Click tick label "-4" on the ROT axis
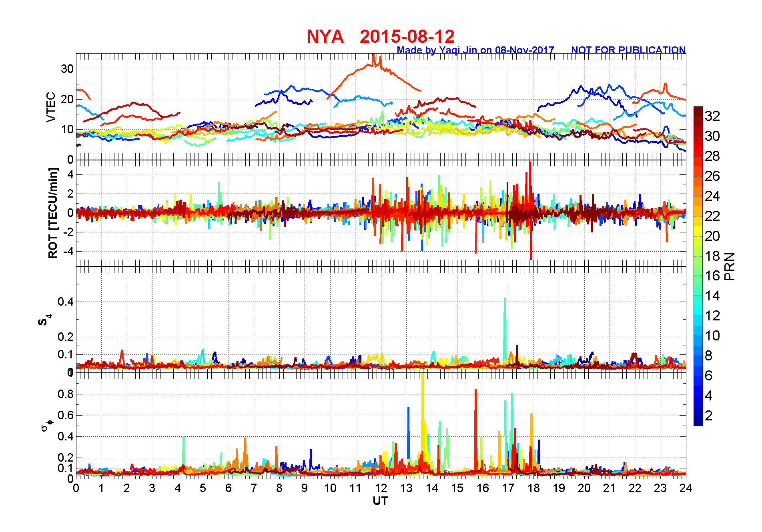The width and height of the screenshot is (762, 532). 68,251
